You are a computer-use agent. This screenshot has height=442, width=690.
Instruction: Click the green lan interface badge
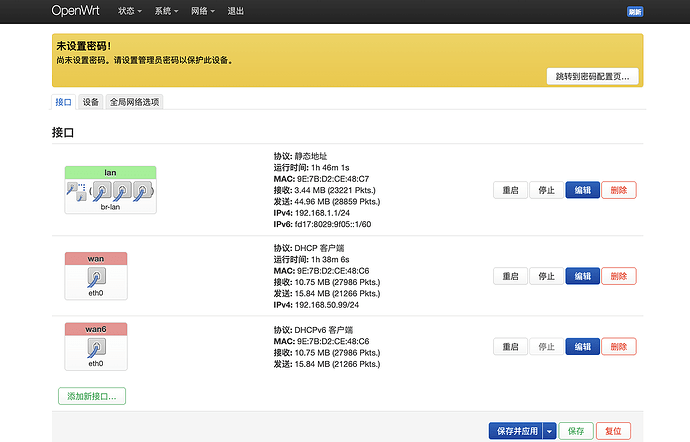point(110,172)
